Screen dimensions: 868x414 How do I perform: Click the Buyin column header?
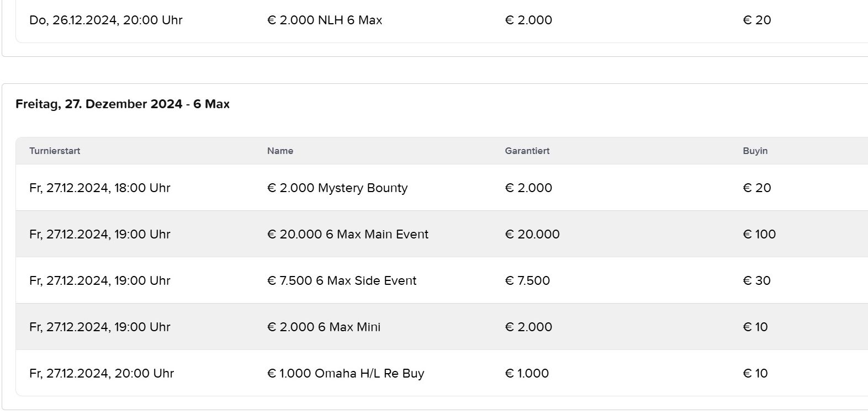click(755, 151)
